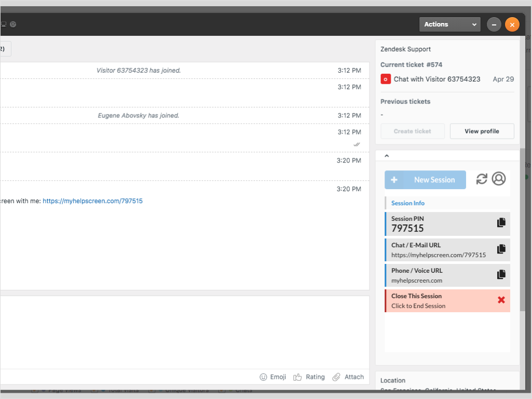532x399 pixels.
Task: Copy the Chat / E-Mail URL
Action: (501, 249)
